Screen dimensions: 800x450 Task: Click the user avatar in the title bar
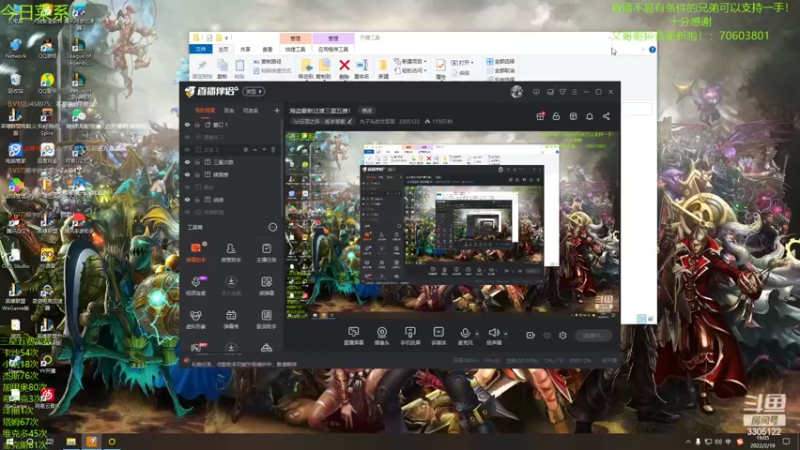click(x=516, y=91)
